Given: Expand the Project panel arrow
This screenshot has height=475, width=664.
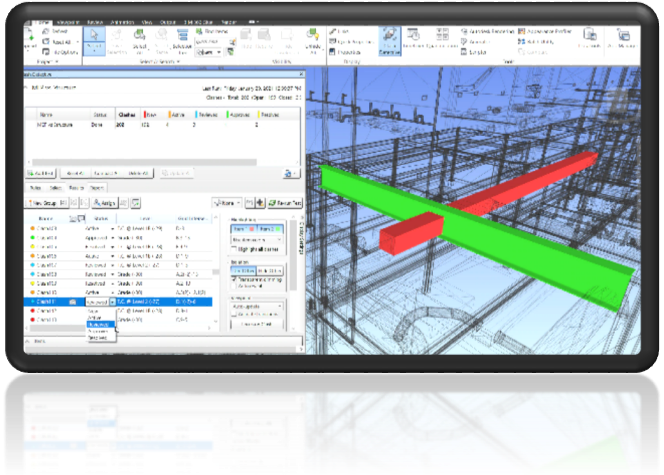Looking at the screenshot, I should click(56, 62).
